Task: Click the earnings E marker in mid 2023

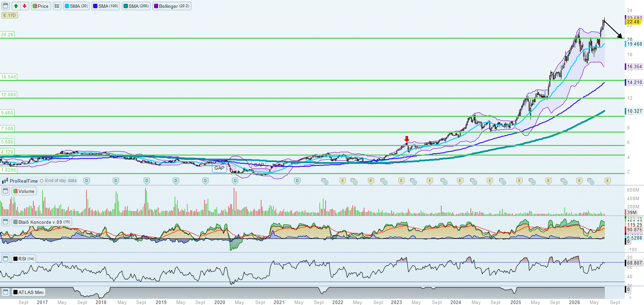Action: tap(430, 181)
